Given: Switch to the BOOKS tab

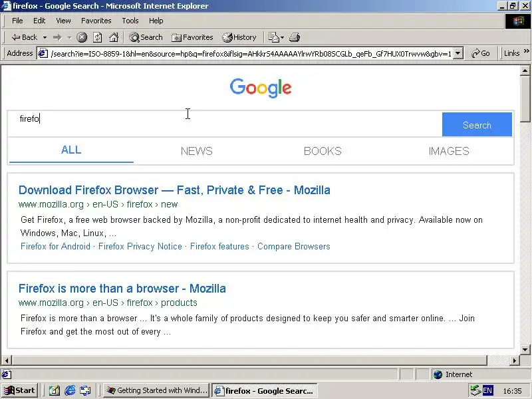Looking at the screenshot, I should (x=323, y=151).
